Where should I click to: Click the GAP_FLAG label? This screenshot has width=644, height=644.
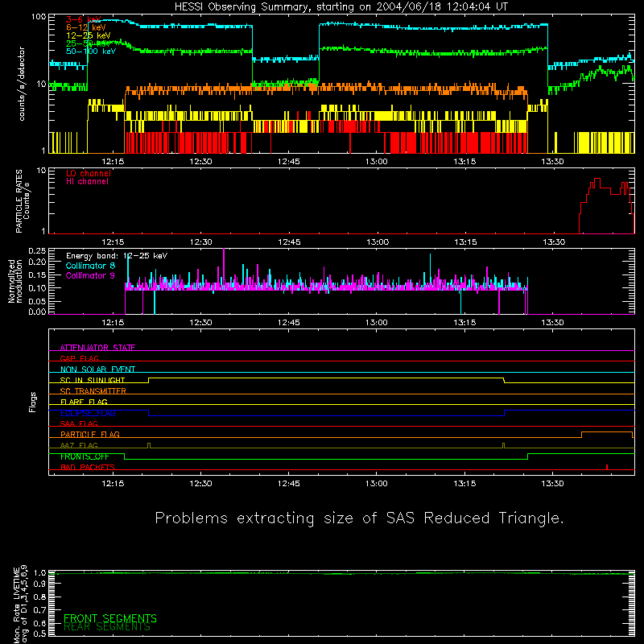79,358
